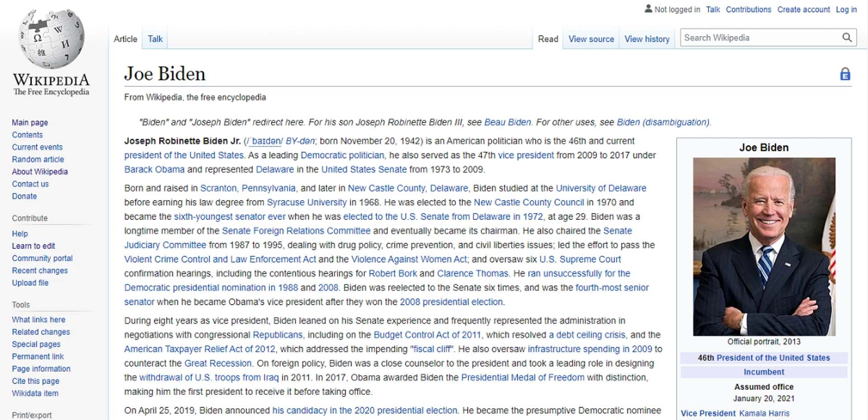Screen dimensions: 868x420
Task: Click the Joe Biden official portrait photo
Action: tap(764, 245)
